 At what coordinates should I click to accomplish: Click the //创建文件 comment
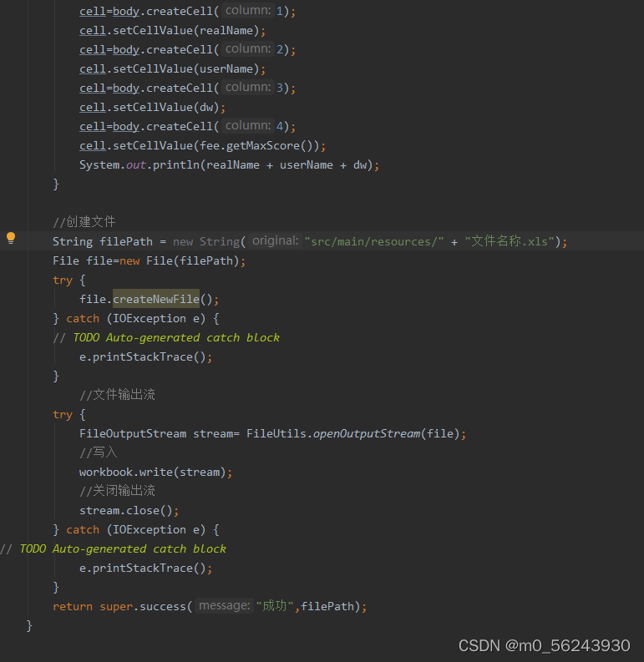84,221
